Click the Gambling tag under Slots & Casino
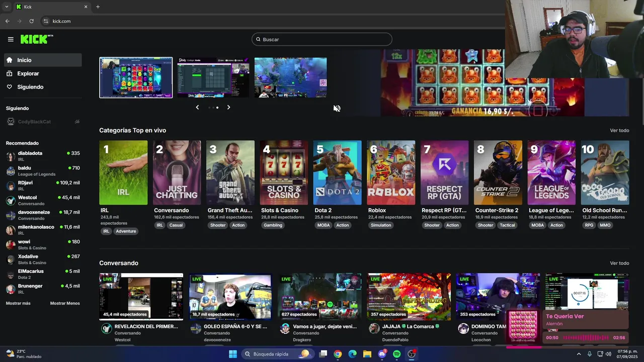 pyautogui.click(x=273, y=225)
